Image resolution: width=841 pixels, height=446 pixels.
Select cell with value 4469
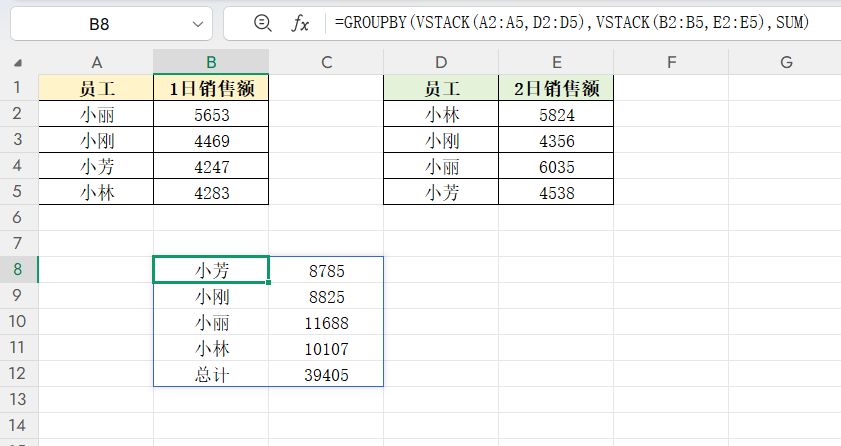tap(211, 140)
